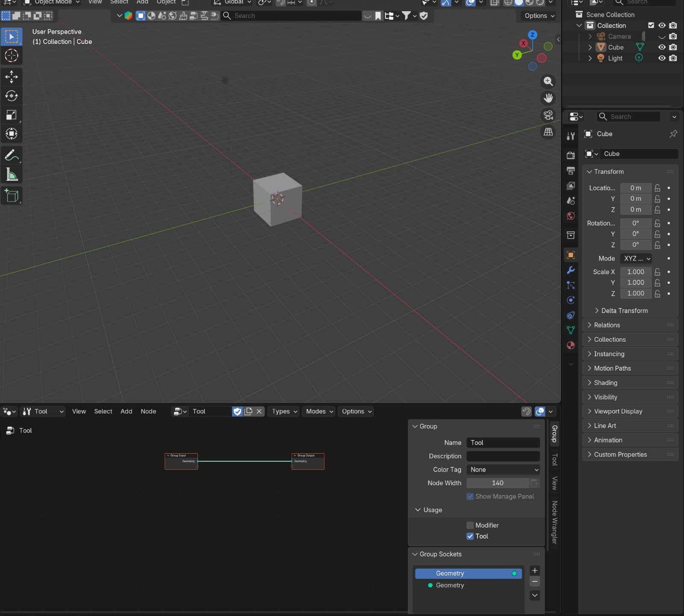Activate the Annotate tool

12,155
